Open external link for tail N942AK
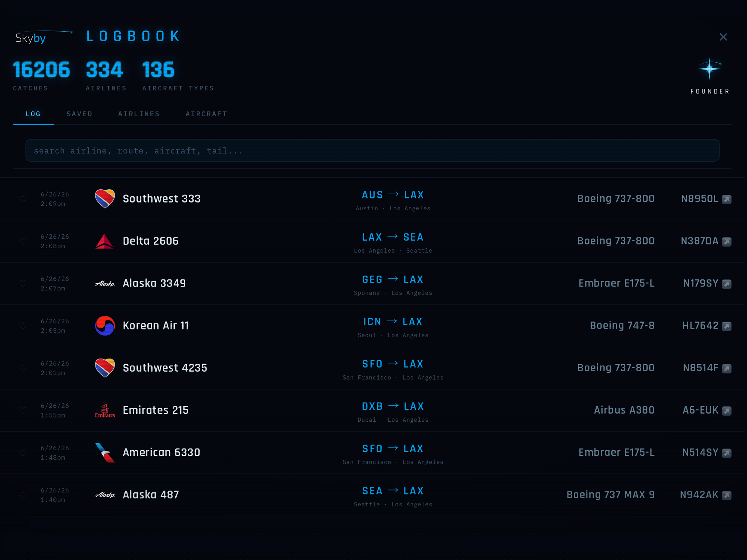 (x=726, y=495)
